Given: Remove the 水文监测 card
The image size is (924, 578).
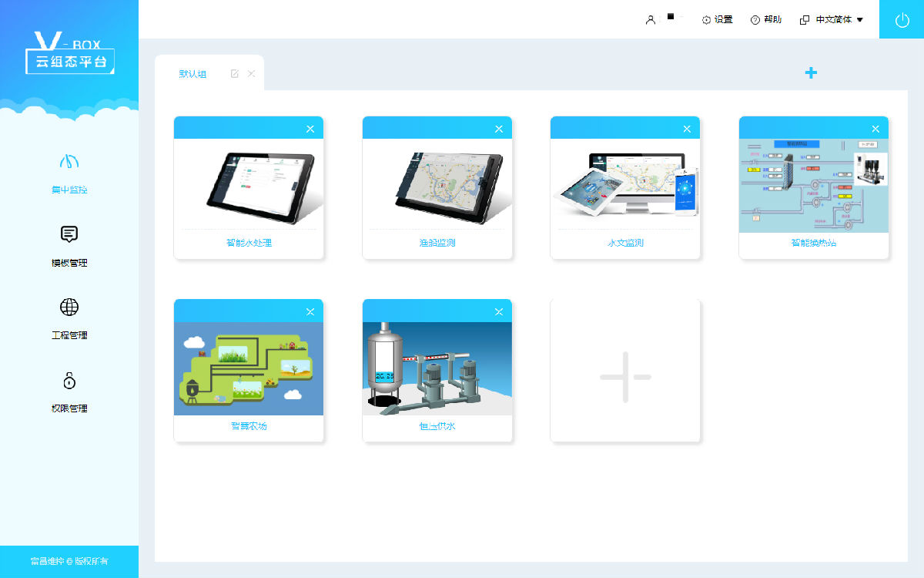Looking at the screenshot, I should [x=687, y=129].
